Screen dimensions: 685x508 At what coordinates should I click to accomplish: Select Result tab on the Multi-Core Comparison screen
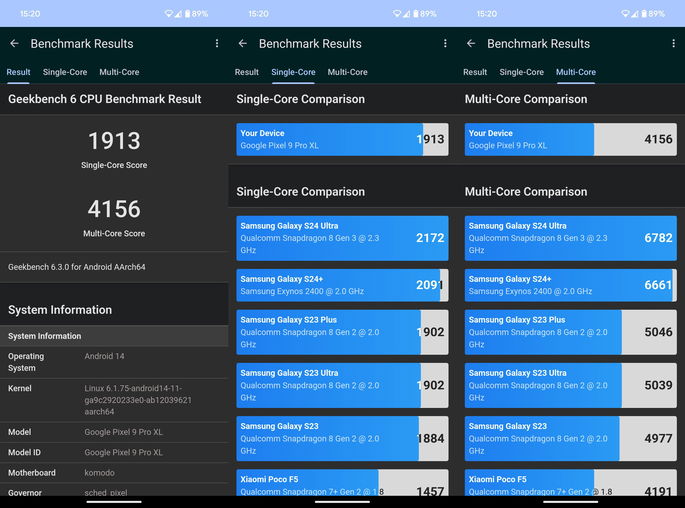(x=475, y=72)
